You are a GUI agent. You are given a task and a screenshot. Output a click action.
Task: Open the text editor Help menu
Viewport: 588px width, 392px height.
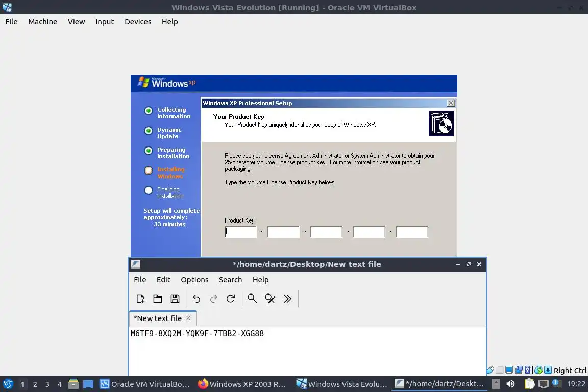pos(260,280)
